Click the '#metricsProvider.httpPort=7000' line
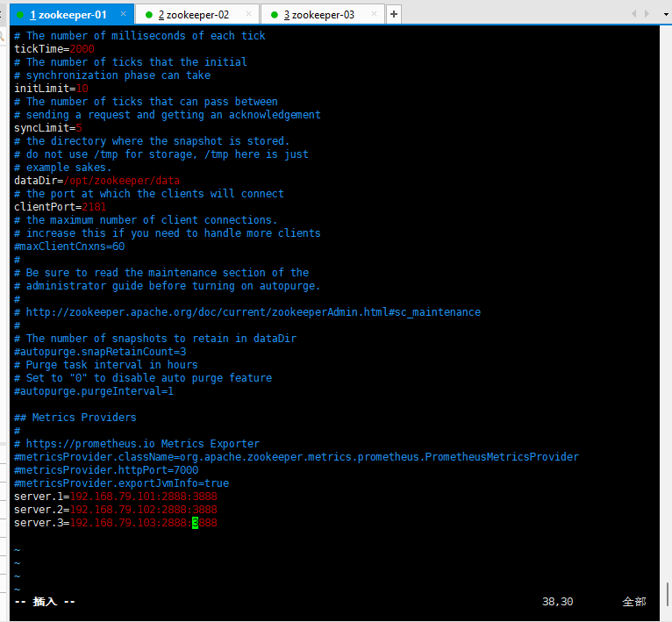 [x=106, y=470]
